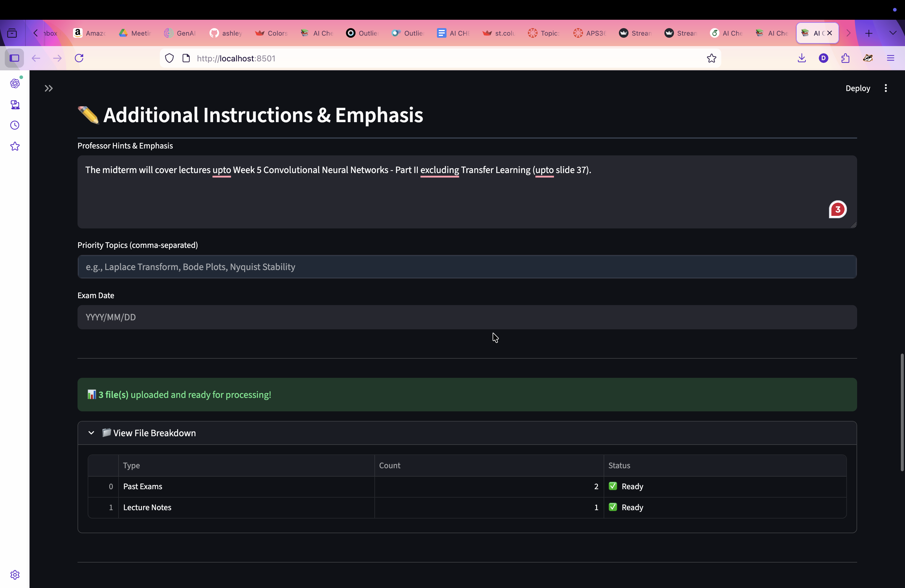Image resolution: width=905 pixels, height=588 pixels.
Task: Reload the current page
Action: (79, 58)
